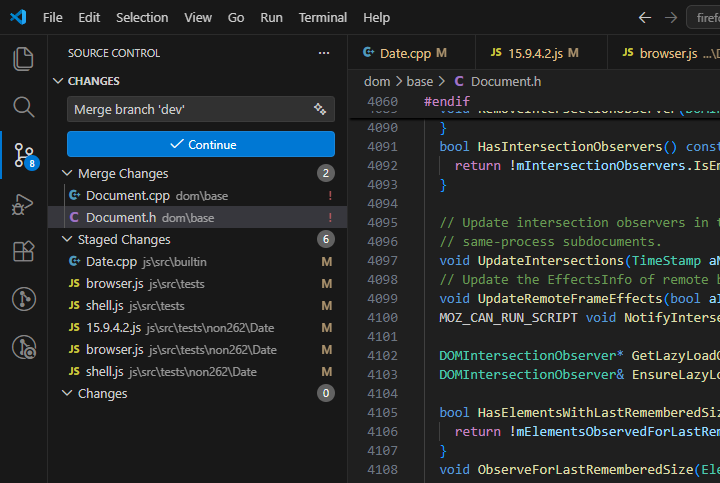Click conflict marker beside Document.h
The width and height of the screenshot is (720, 483).
click(330, 218)
